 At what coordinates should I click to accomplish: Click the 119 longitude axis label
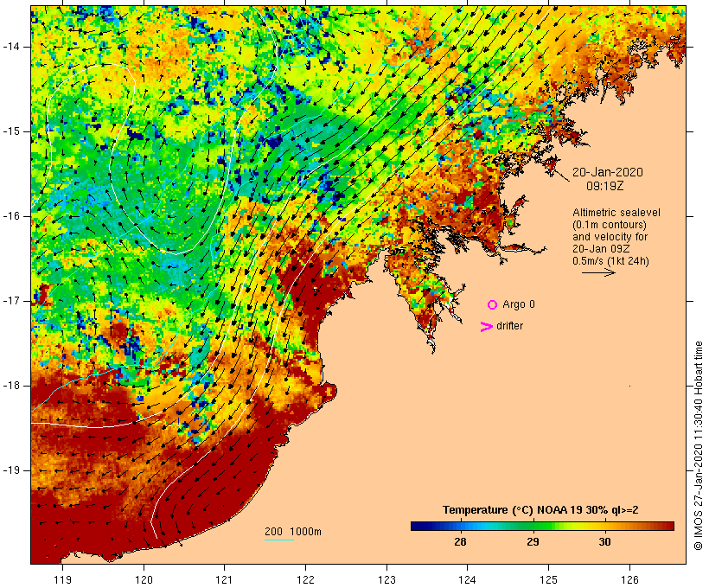pos(62,580)
